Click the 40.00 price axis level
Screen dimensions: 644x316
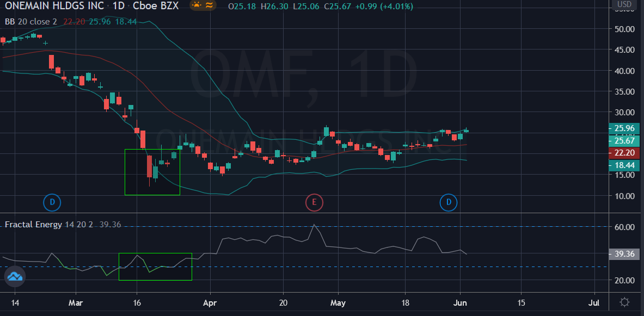click(625, 71)
